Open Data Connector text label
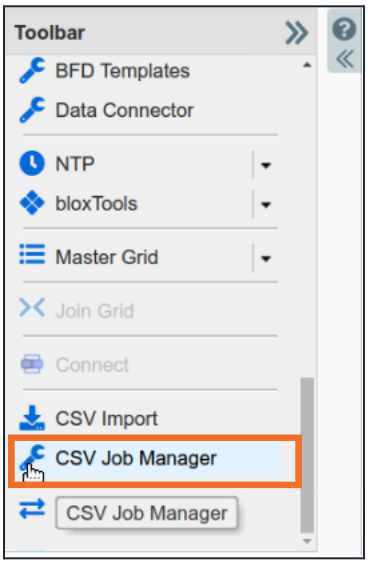Image resolution: width=368 pixels, height=564 pixels. pos(124,110)
